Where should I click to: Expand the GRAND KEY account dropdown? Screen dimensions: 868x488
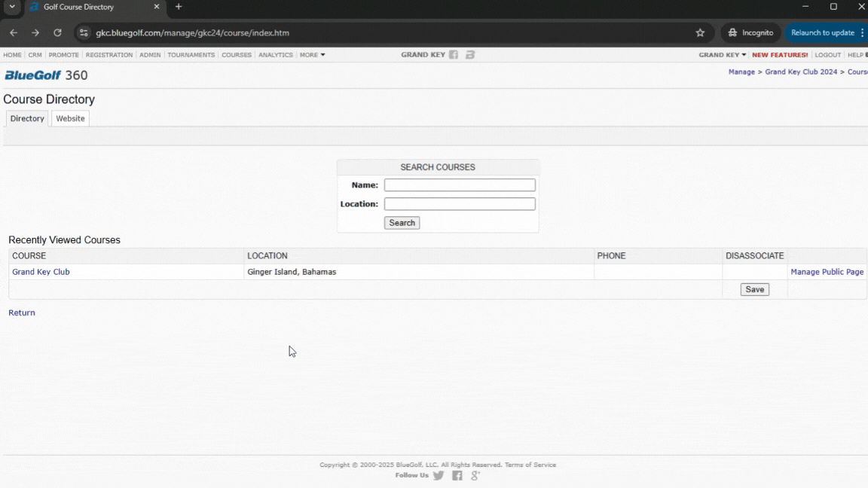click(722, 55)
